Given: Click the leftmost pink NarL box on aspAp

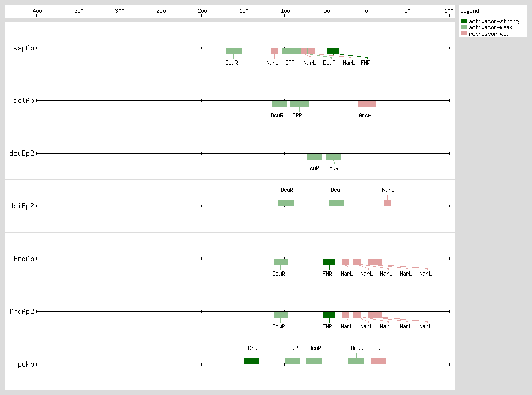Looking at the screenshot, I should (274, 51).
